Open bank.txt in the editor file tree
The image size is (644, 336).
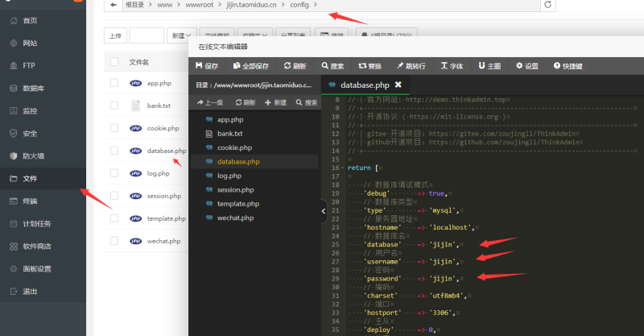[x=230, y=134]
